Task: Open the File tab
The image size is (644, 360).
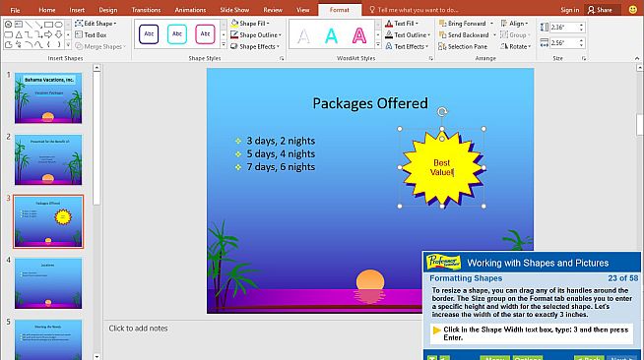Action: click(15, 10)
